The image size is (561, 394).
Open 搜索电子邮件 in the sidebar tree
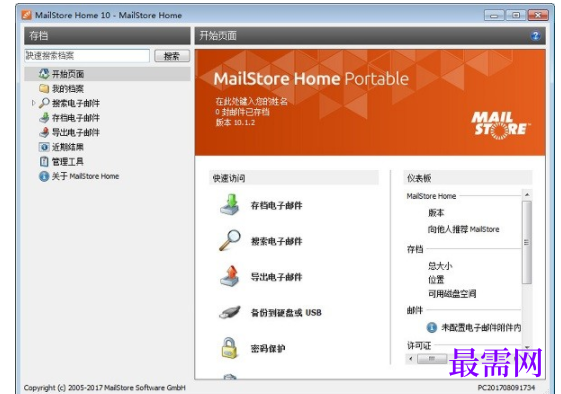point(76,103)
